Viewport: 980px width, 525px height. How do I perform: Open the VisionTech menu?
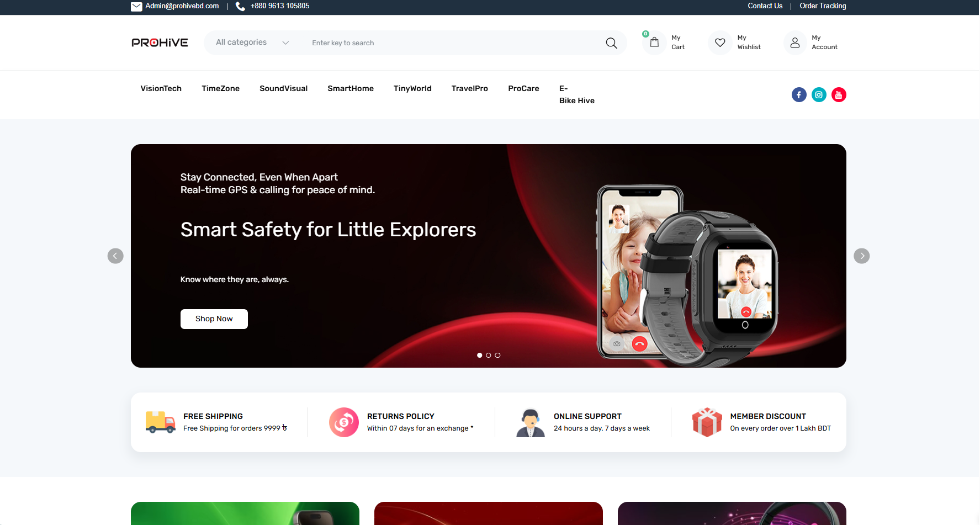coord(161,88)
